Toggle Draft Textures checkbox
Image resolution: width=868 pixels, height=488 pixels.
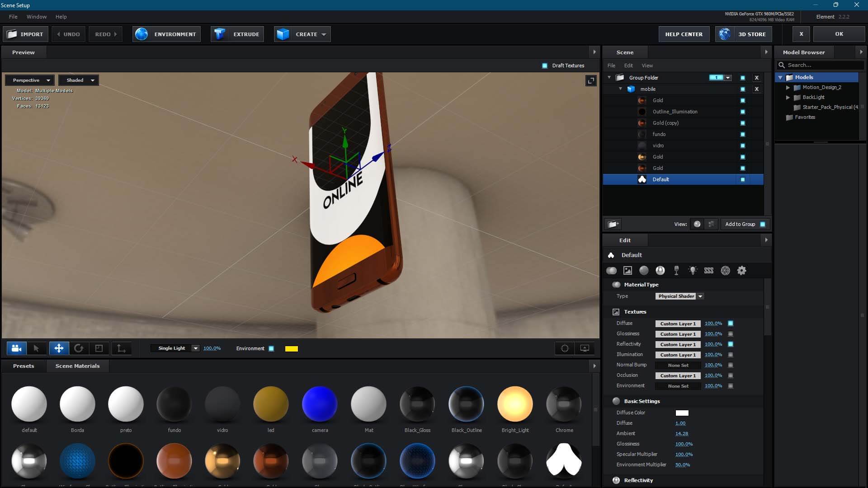click(545, 66)
